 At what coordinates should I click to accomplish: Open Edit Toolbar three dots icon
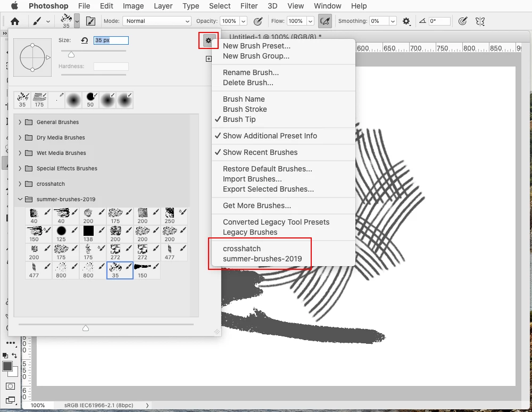[x=11, y=343]
